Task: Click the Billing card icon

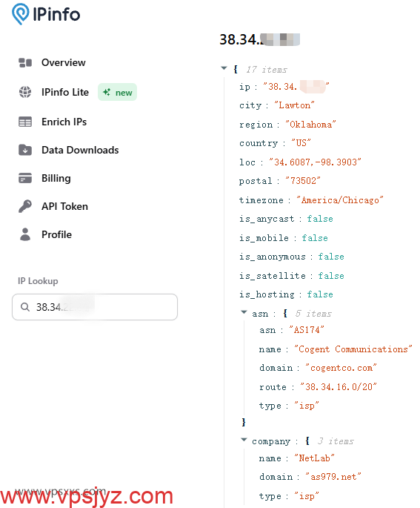Action: pyautogui.click(x=25, y=178)
